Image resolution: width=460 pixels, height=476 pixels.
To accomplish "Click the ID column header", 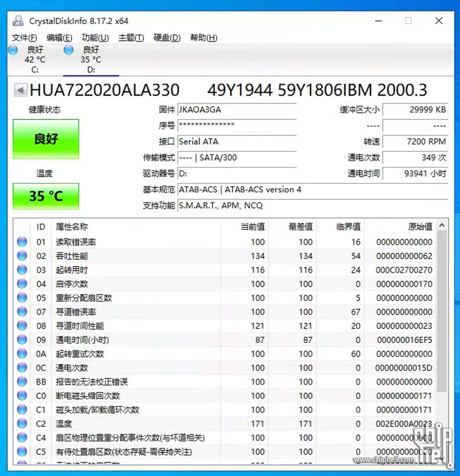I will (41, 227).
